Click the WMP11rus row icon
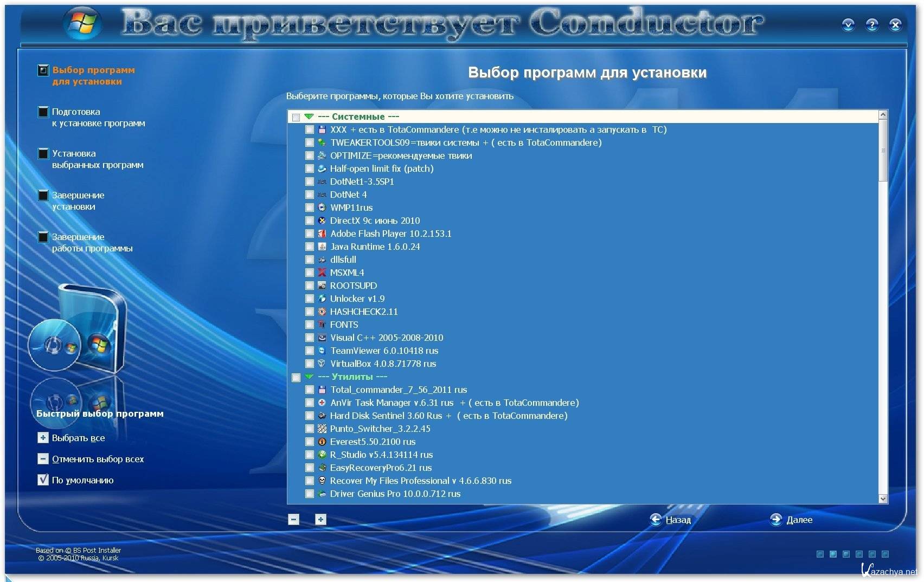This screenshot has height=582, width=924. click(x=322, y=208)
